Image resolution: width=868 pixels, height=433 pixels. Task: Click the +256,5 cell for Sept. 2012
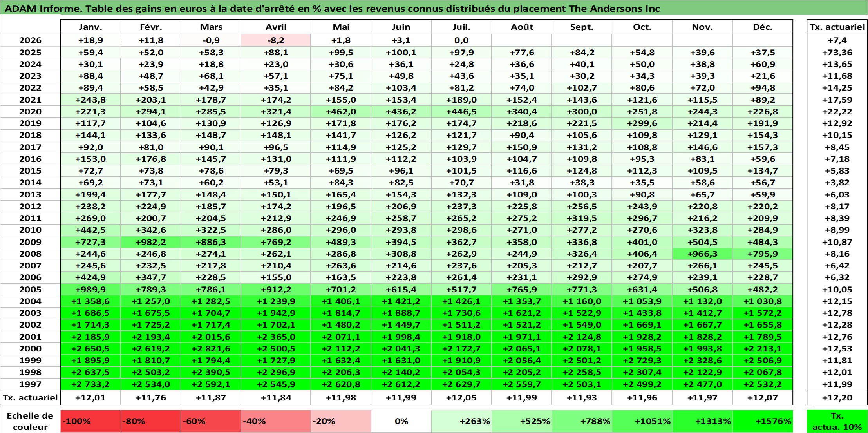[x=582, y=207]
